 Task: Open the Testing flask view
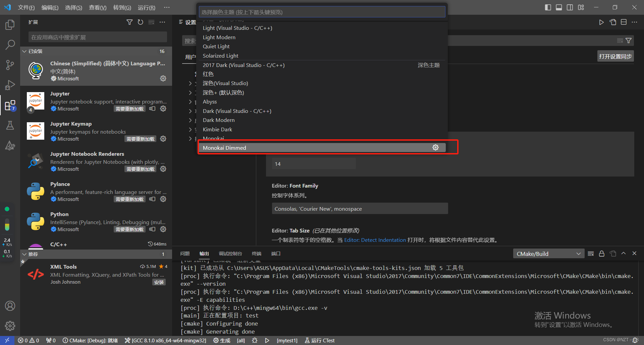click(10, 125)
